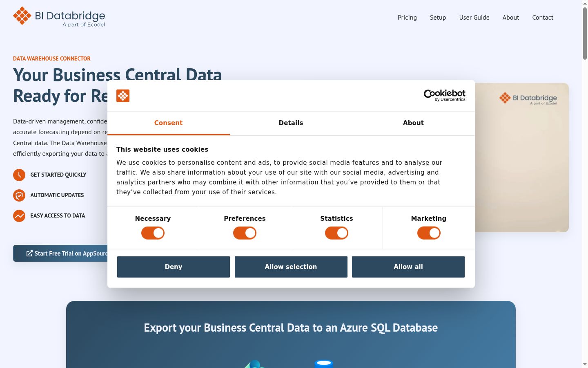Click the 'Marketing' cookie category label
This screenshot has height=368, width=588.
[x=429, y=219]
